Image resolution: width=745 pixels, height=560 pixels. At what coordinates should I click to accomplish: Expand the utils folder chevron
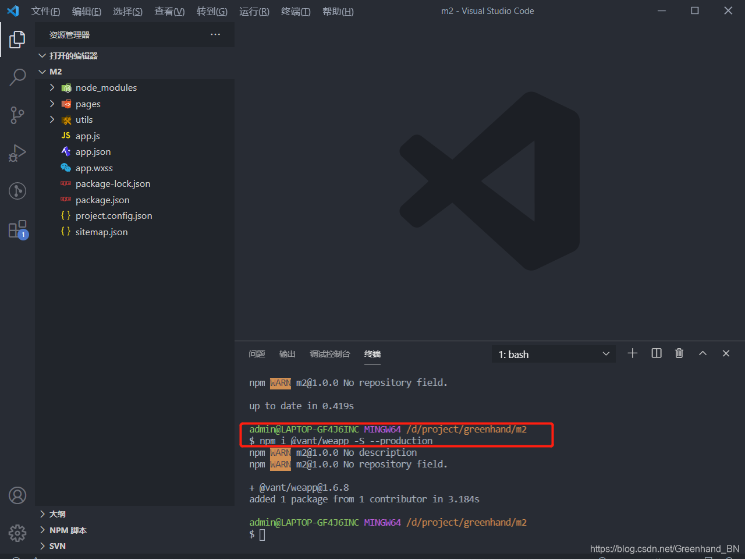tap(52, 119)
